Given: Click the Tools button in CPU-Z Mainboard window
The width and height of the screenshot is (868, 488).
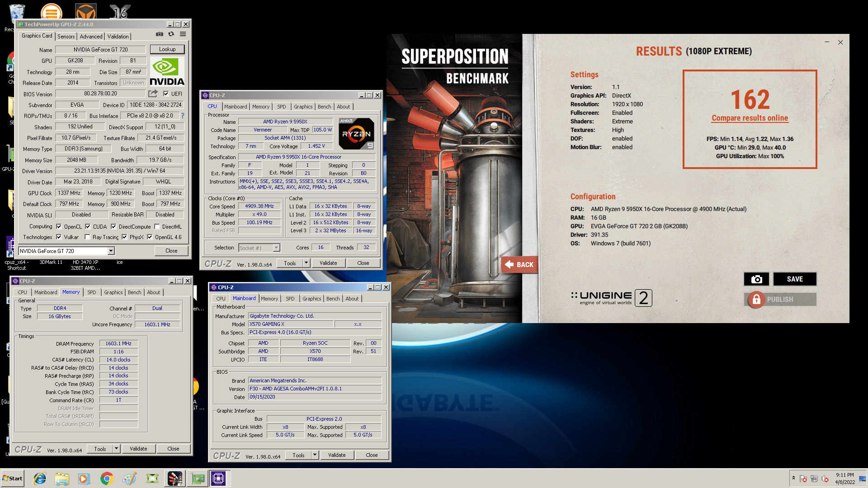Looking at the screenshot, I should (x=298, y=455).
